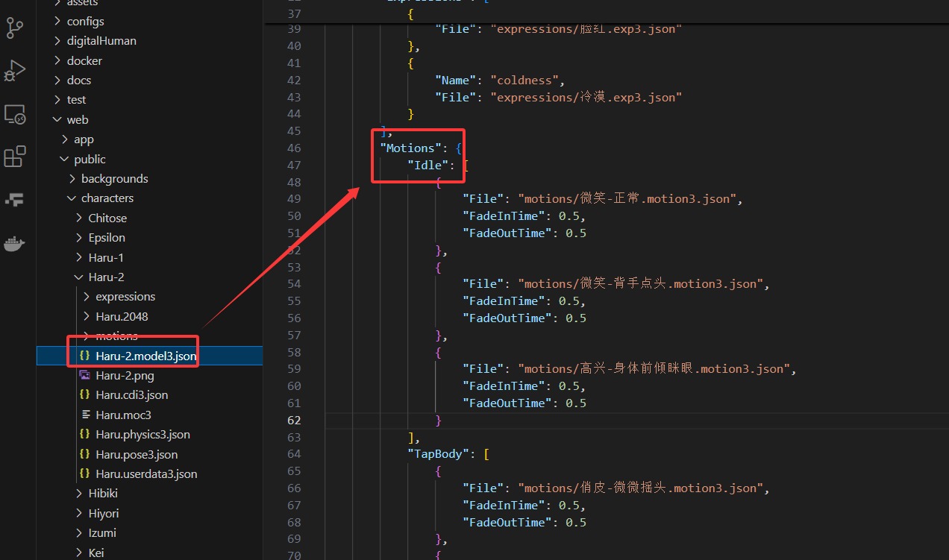Click the file icon of Haru.moc3

[85, 415]
